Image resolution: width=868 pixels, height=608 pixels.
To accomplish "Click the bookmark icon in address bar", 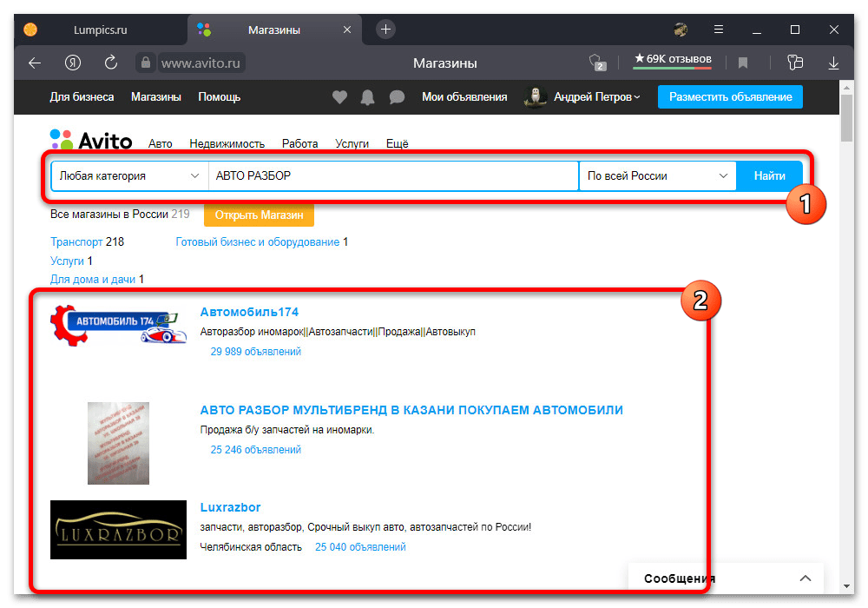I will 743,63.
